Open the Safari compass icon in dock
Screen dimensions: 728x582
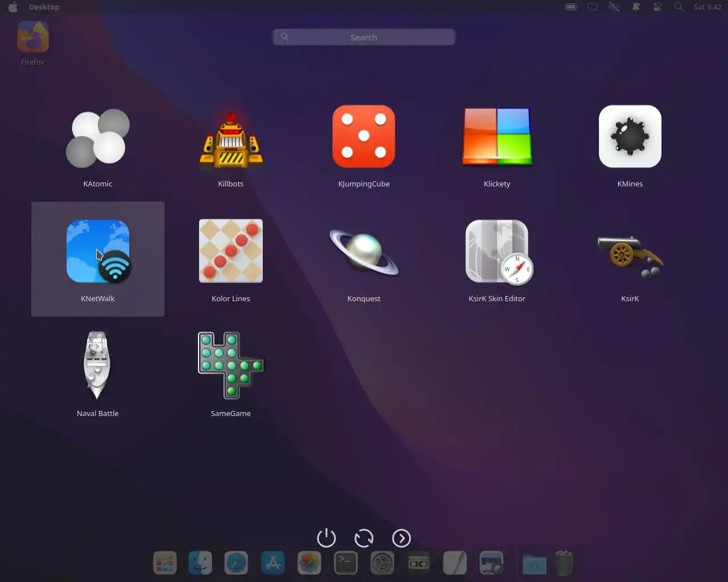pos(236,563)
